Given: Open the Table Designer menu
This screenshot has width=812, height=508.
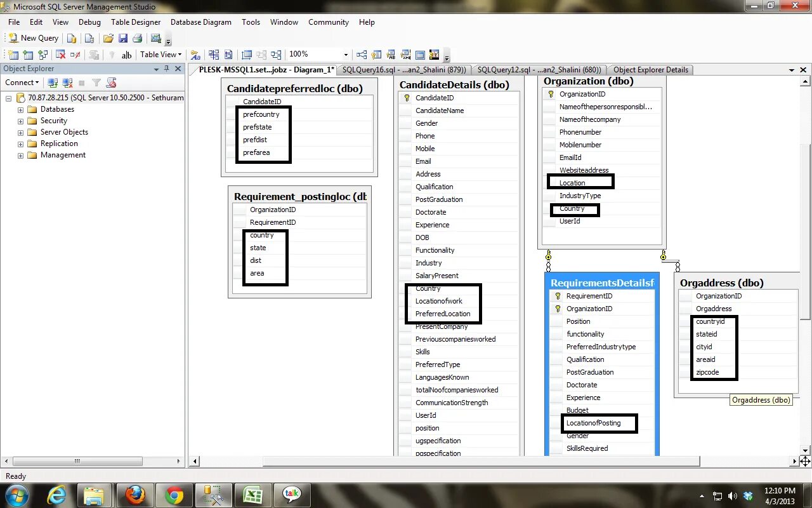Looking at the screenshot, I should tap(136, 22).
